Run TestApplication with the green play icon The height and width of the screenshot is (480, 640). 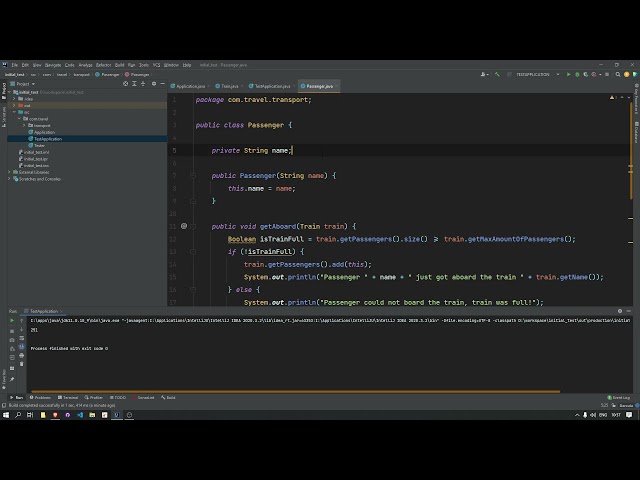coord(568,75)
